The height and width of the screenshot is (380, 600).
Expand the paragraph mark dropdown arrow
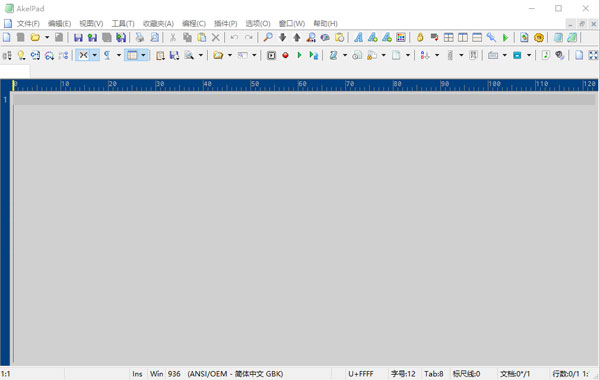point(119,55)
